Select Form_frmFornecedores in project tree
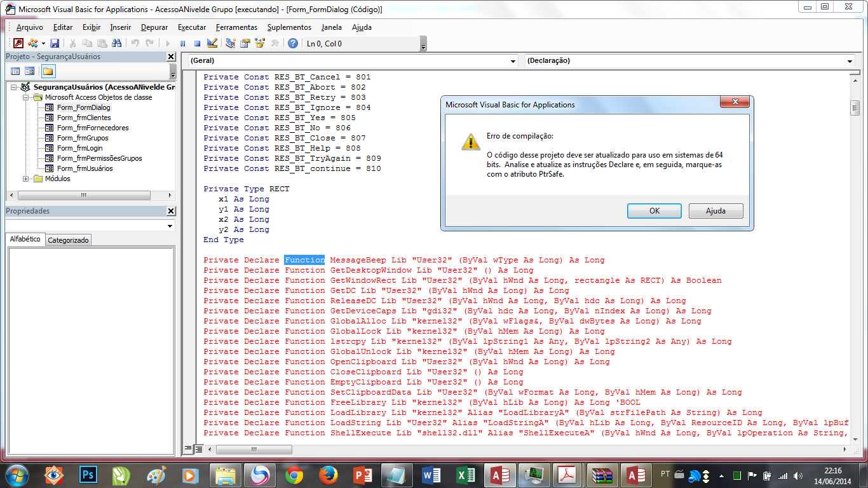This screenshot has height=488, width=868. click(93, 128)
